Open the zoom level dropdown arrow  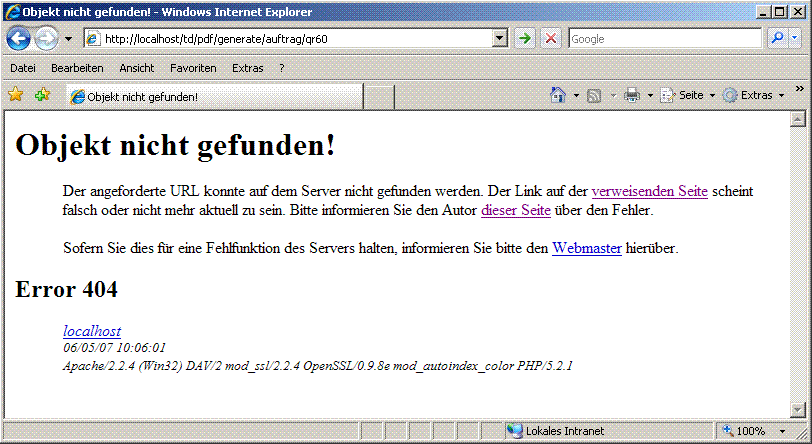point(782,431)
